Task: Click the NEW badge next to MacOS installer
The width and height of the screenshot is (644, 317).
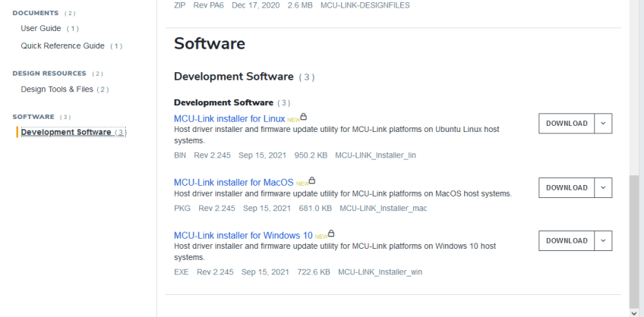Action: 301,184
